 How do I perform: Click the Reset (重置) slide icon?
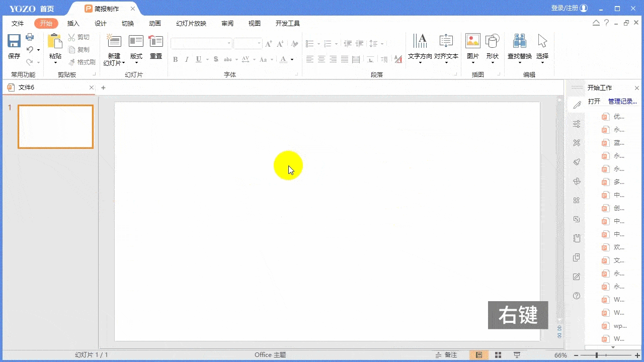[x=156, y=41]
